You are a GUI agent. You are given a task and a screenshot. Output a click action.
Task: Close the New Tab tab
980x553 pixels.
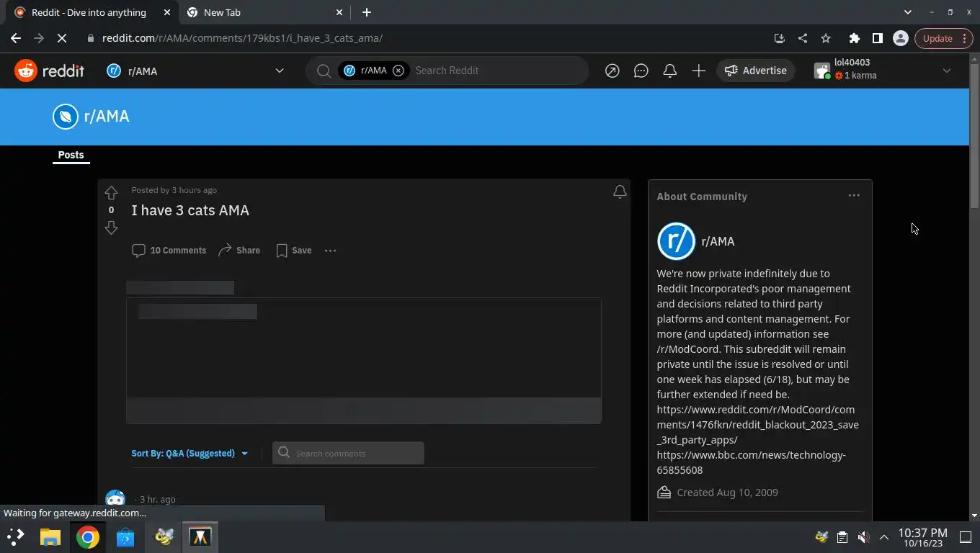339,12
